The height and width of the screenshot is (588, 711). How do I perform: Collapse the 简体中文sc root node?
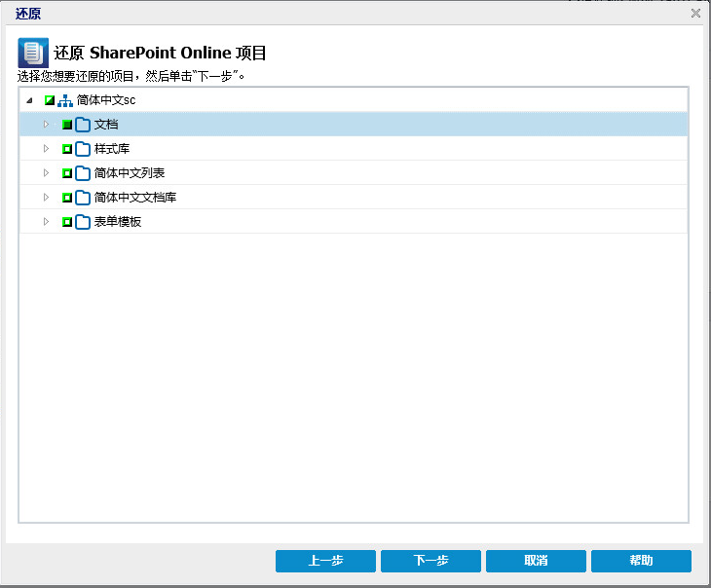click(29, 100)
